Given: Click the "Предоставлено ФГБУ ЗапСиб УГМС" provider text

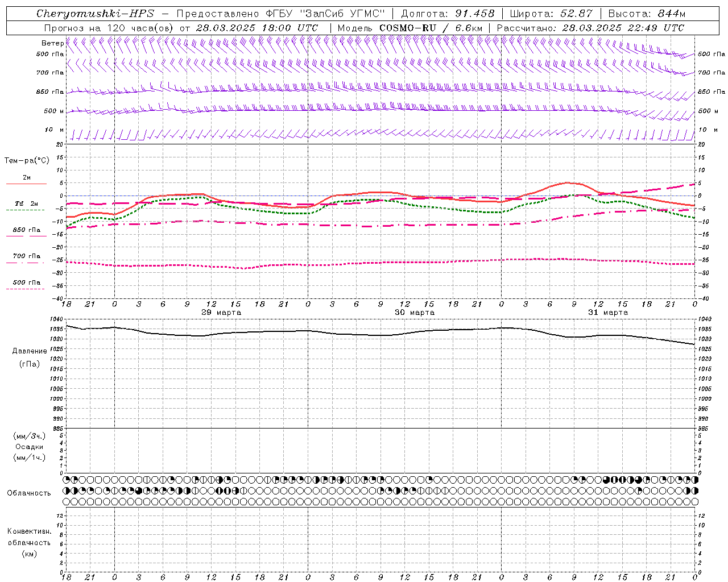Looking at the screenshot, I should tap(280, 14).
